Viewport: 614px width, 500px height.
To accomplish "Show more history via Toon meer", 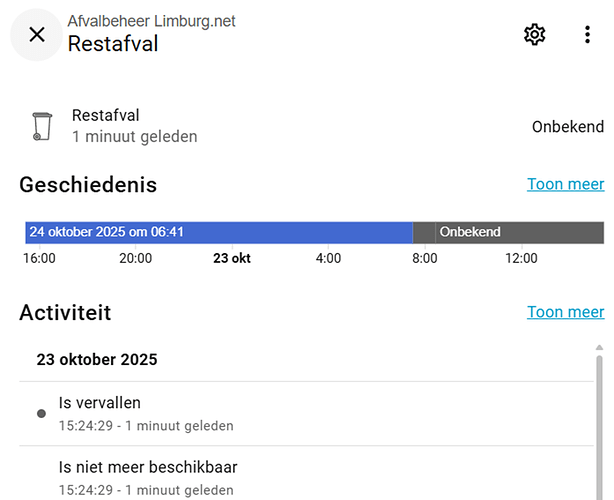I will tap(565, 184).
